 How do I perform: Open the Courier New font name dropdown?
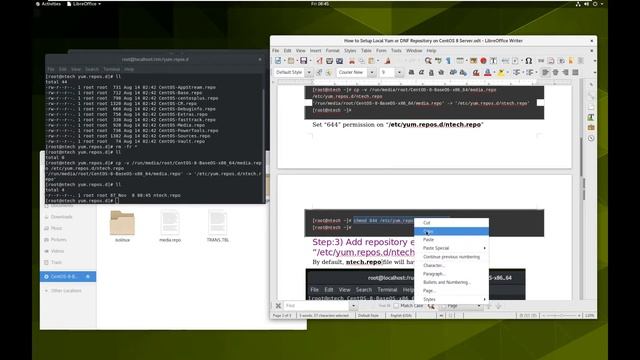(371, 73)
